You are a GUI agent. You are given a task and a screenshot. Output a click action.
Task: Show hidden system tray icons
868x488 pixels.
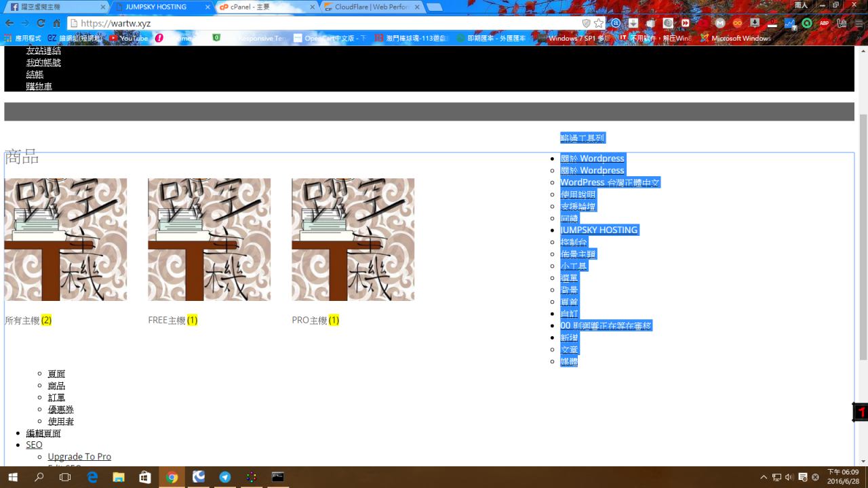coord(764,477)
